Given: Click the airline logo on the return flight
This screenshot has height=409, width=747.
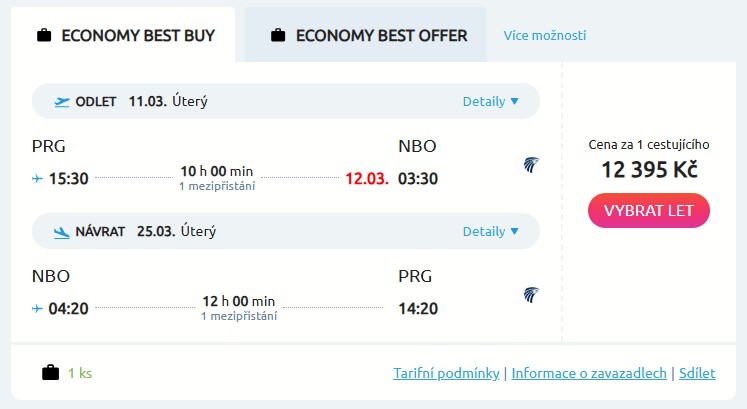Looking at the screenshot, I should tap(532, 295).
